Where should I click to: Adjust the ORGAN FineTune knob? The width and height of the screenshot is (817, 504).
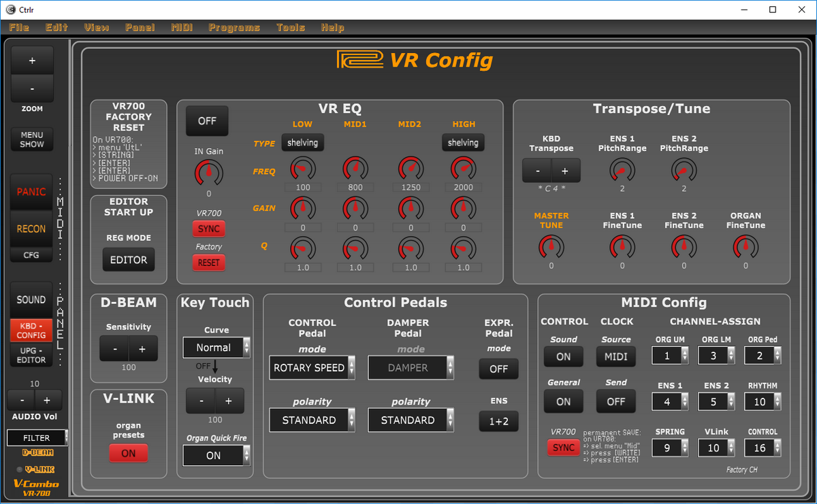click(x=746, y=248)
